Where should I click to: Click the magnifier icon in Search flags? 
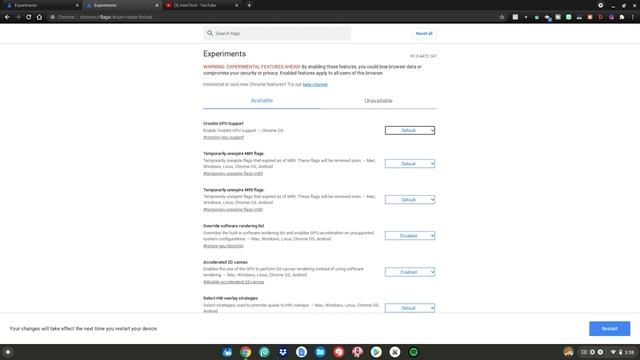point(210,33)
